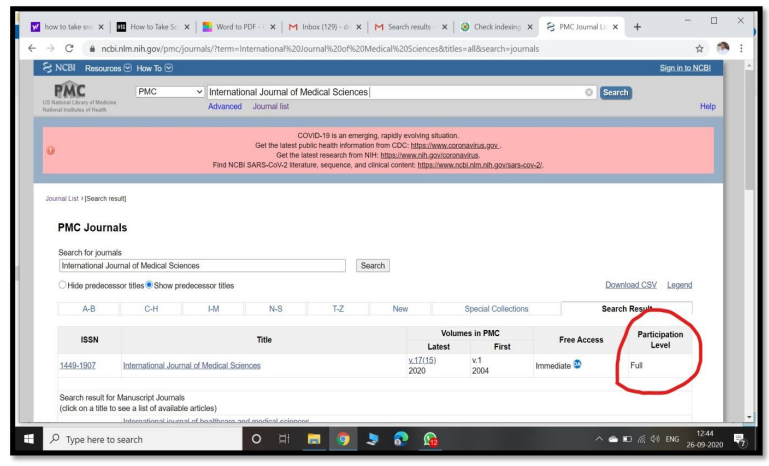The width and height of the screenshot is (769, 466).
Task: Switch to the A-B journals tab
Action: tap(89, 309)
